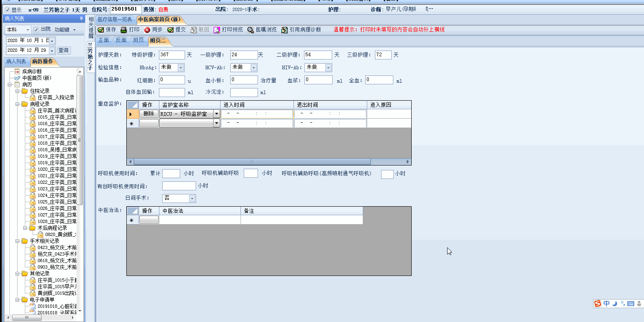Open the HbsAg dropdown
Image resolution: width=644 pixels, height=322 pixels.
pyautogui.click(x=181, y=68)
